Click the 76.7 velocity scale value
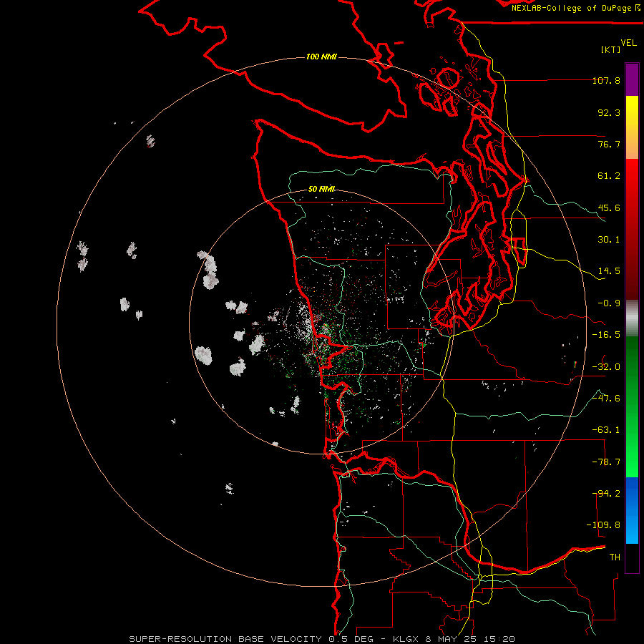 pos(609,144)
